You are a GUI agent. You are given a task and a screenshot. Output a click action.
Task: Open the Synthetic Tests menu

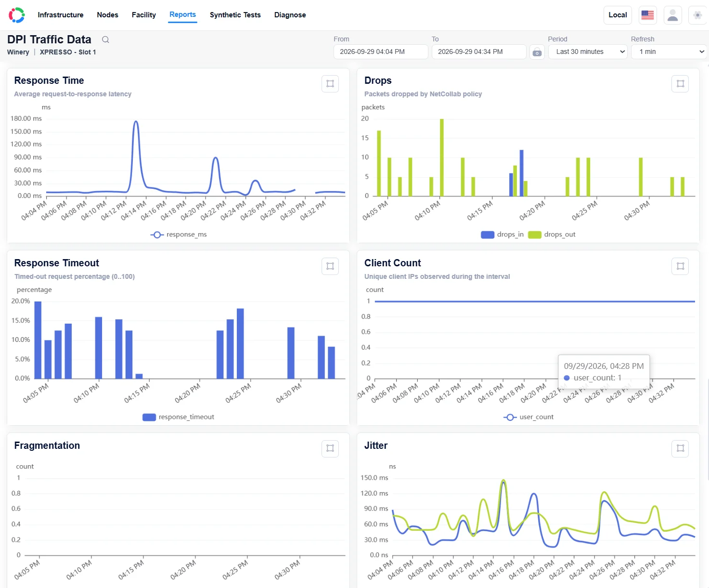[235, 15]
